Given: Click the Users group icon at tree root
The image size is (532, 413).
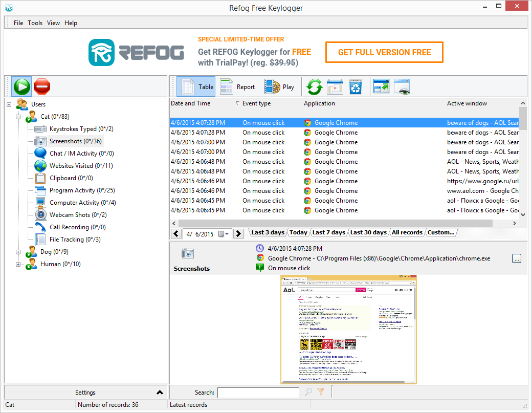Looking at the screenshot, I should pos(22,104).
